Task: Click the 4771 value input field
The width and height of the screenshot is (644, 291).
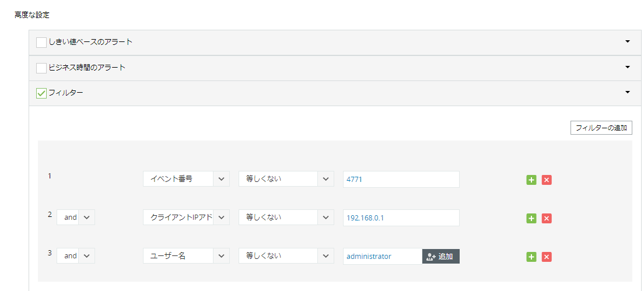Action: pyautogui.click(x=401, y=179)
